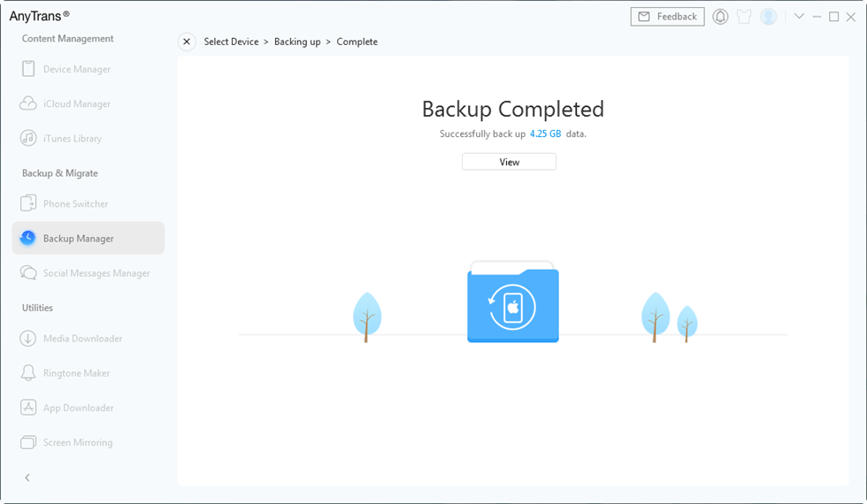The width and height of the screenshot is (867, 504).
Task: Select App Downloader label in sidebar
Action: click(x=79, y=408)
